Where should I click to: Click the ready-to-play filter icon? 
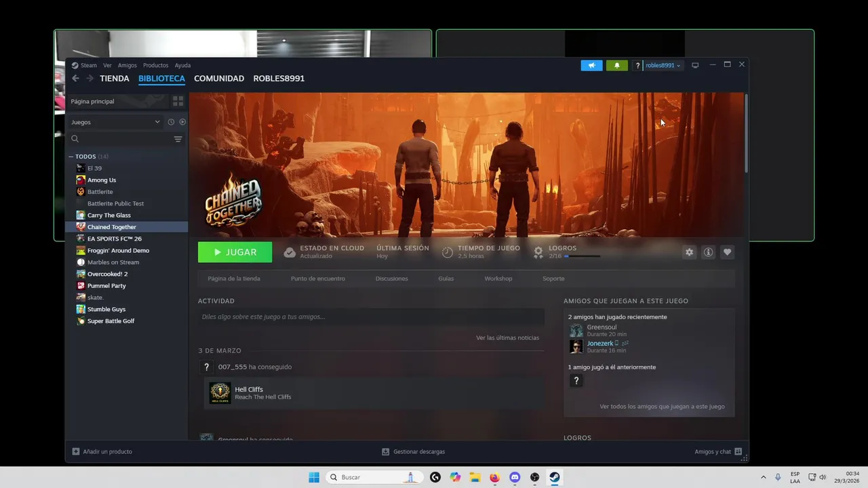(182, 122)
